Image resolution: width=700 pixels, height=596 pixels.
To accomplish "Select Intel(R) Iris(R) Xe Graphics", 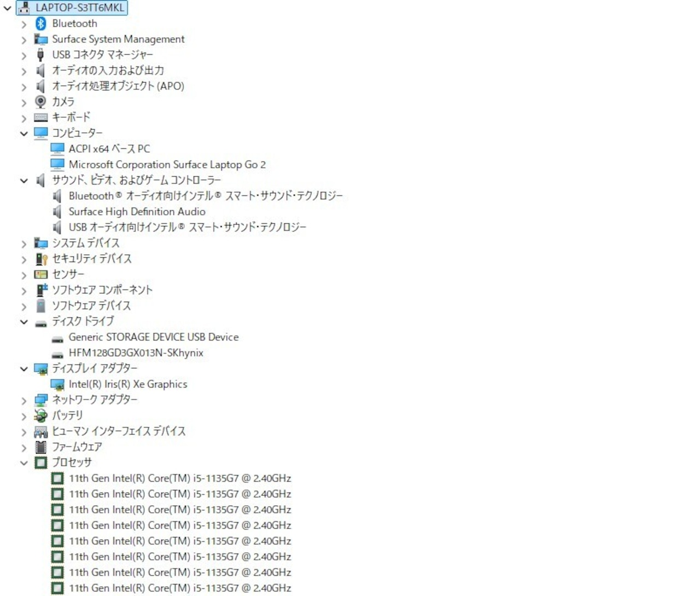I will pos(128,384).
